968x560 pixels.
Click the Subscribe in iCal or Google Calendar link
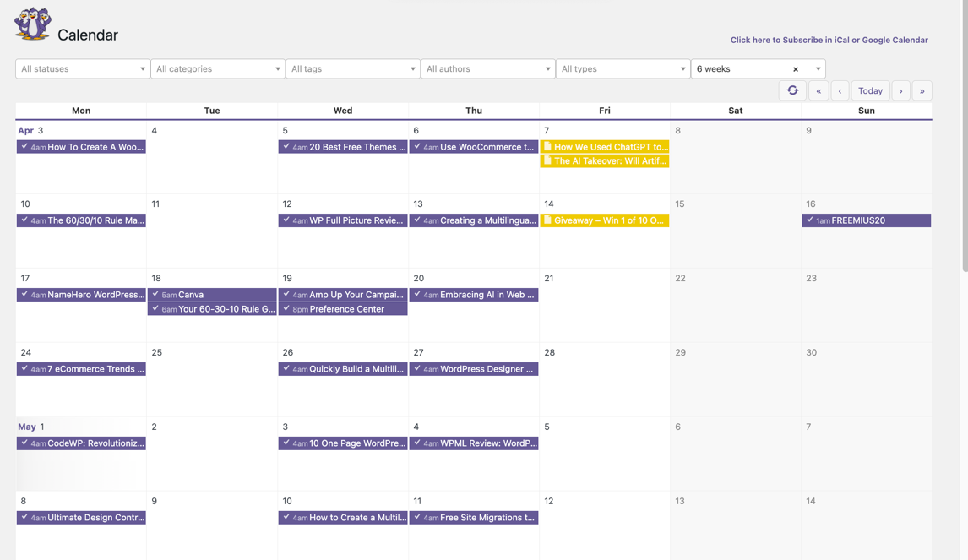point(829,40)
